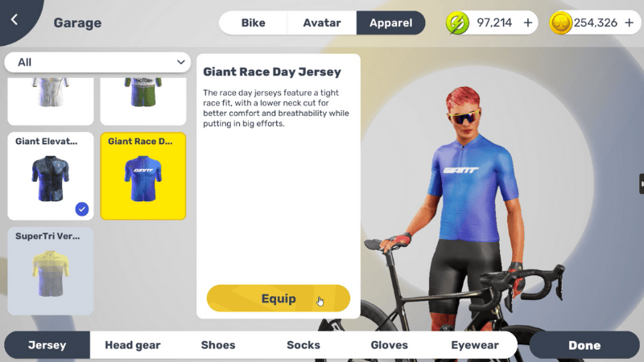Viewport: 644px width, 362px height.
Task: Open the Head gear category
Action: coord(133,345)
